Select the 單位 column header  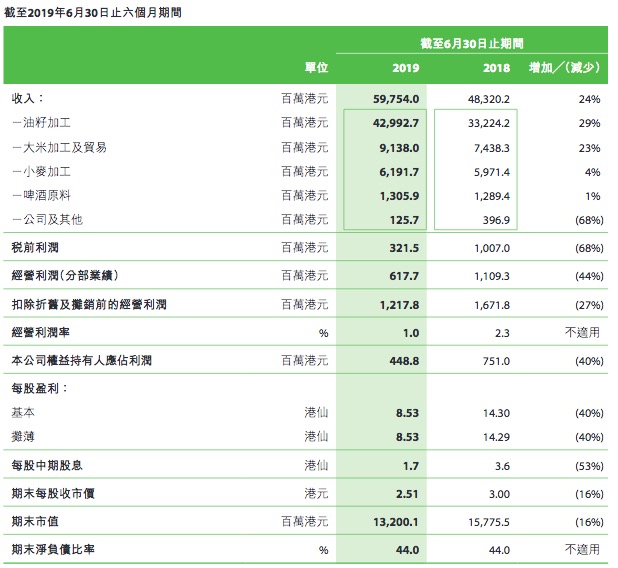316,68
